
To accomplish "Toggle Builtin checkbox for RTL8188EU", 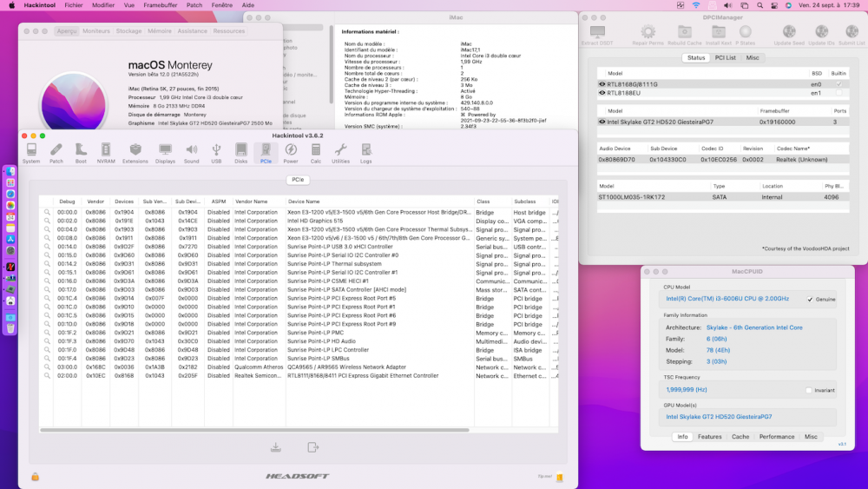I will [x=839, y=93].
